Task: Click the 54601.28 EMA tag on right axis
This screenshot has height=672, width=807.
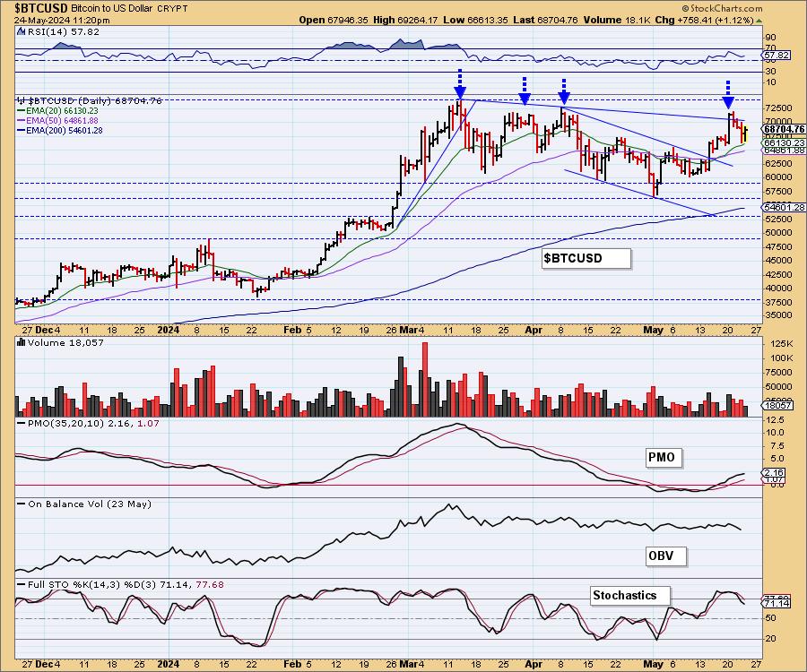Action: pos(784,207)
